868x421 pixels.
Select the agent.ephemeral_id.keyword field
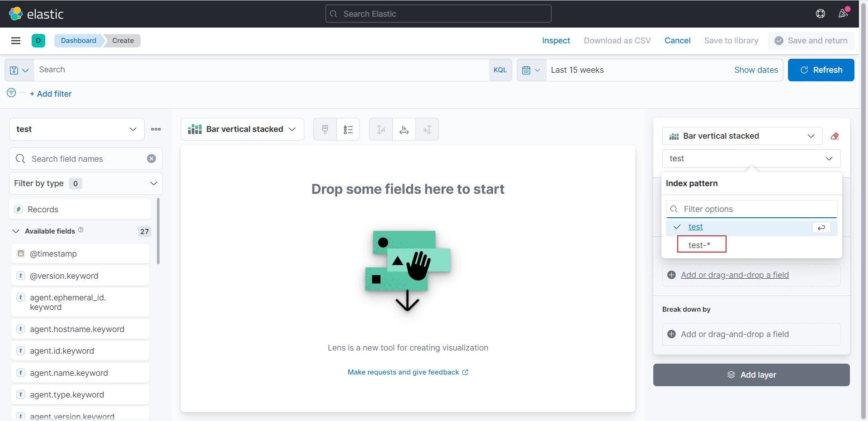click(80, 302)
